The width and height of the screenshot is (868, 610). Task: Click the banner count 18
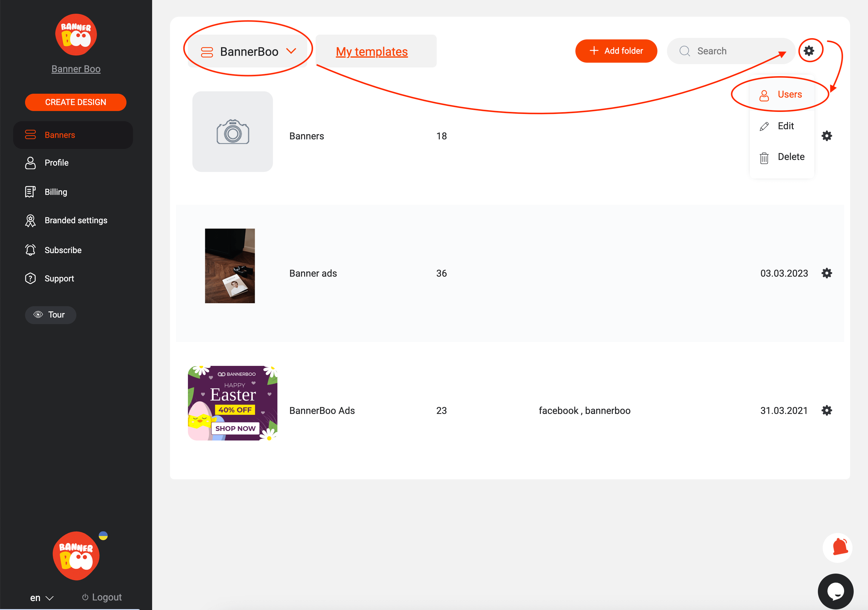(x=441, y=136)
